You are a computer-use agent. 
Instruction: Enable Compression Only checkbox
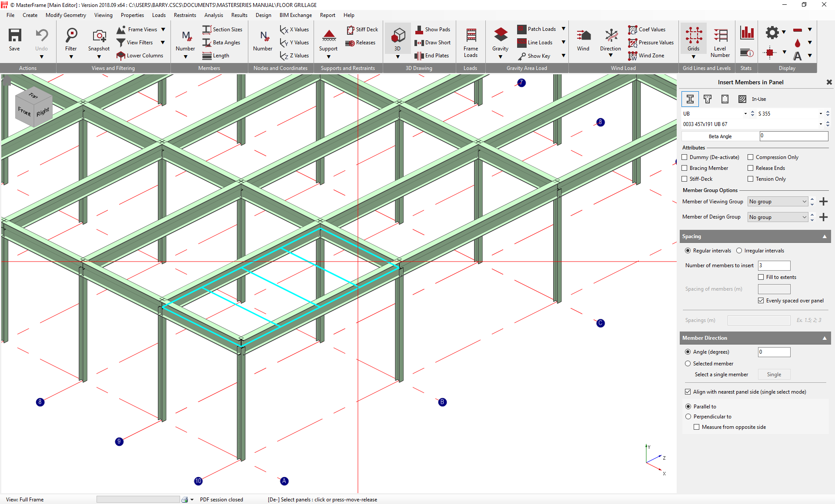(x=751, y=157)
